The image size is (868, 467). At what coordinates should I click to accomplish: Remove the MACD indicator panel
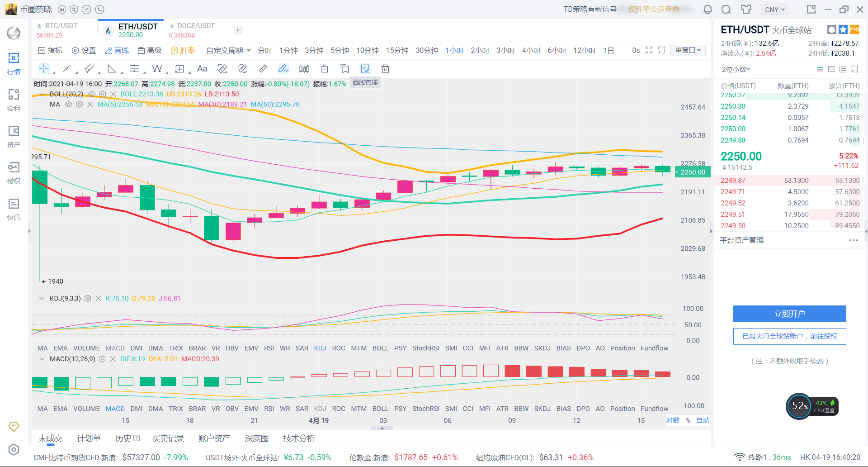(113, 359)
